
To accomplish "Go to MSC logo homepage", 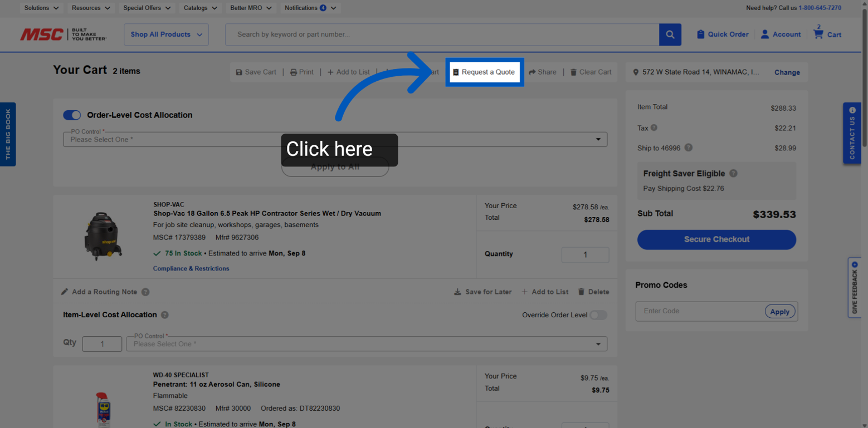I will (x=63, y=35).
